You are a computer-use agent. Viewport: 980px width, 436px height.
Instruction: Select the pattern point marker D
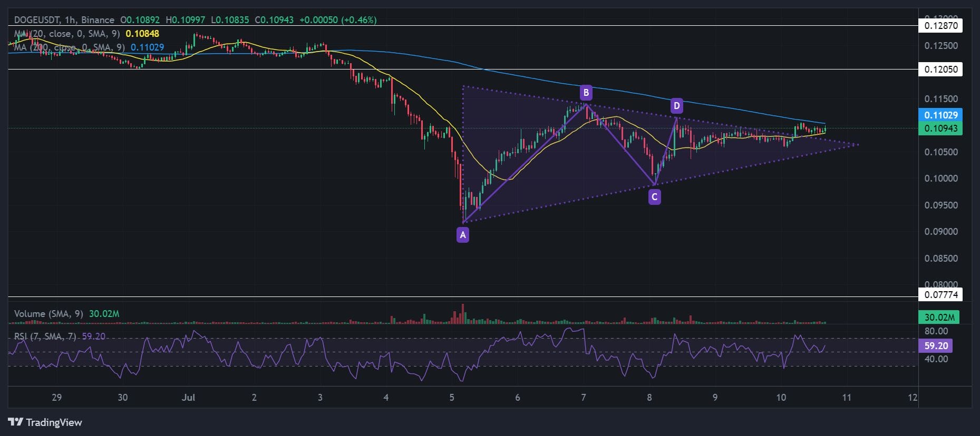(676, 106)
